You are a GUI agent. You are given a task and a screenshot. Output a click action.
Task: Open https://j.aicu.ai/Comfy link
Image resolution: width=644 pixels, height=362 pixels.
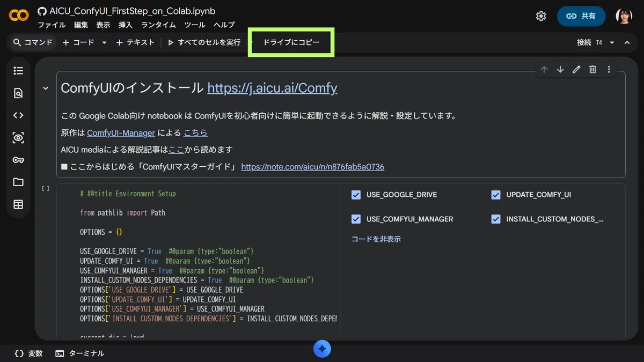pyautogui.click(x=272, y=88)
